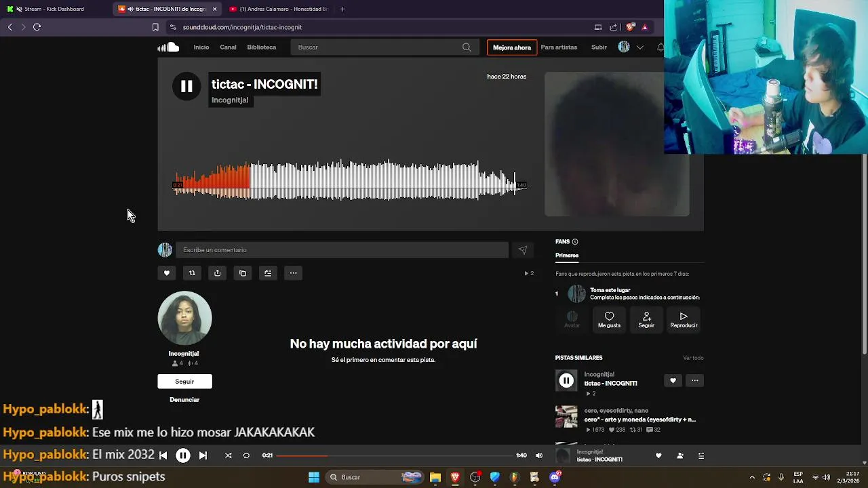This screenshot has height=488, width=868.
Task: Click the Reproducir fan step button
Action: tap(684, 319)
